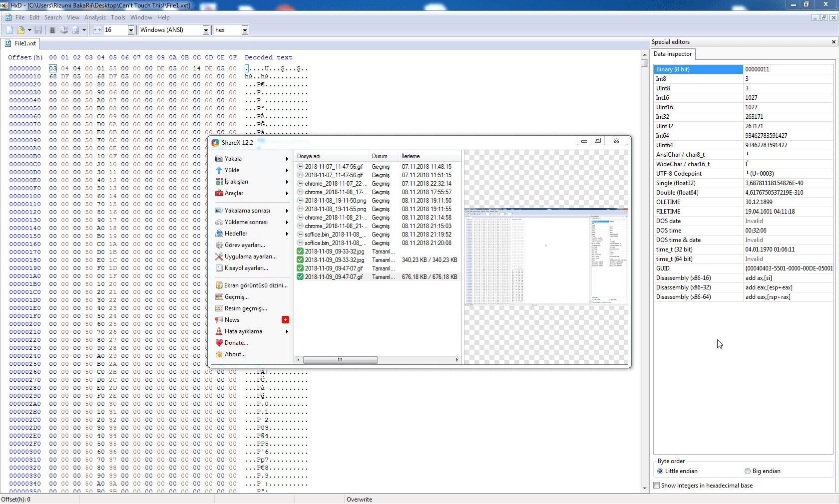The width and height of the screenshot is (839, 504).
Task: Open the hex offset base dropdown
Action: [245, 30]
